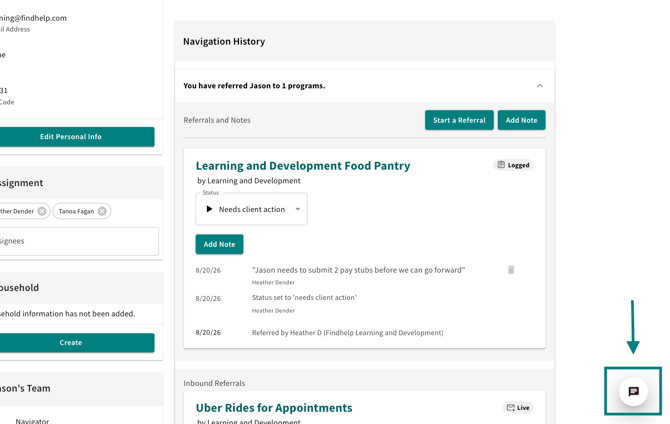The image size is (670, 424).
Task: Click Add Note beside Start a Referral
Action: pos(521,120)
